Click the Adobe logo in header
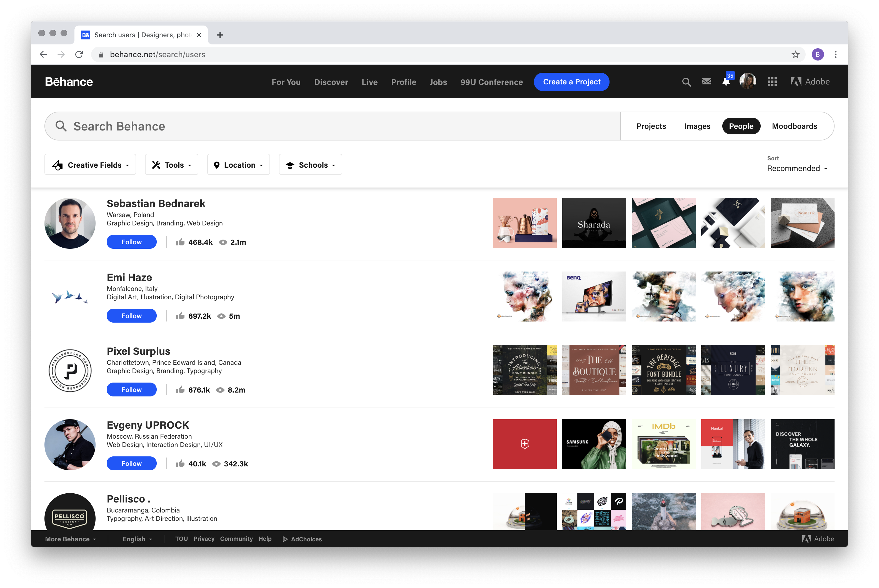This screenshot has width=879, height=588. point(810,82)
